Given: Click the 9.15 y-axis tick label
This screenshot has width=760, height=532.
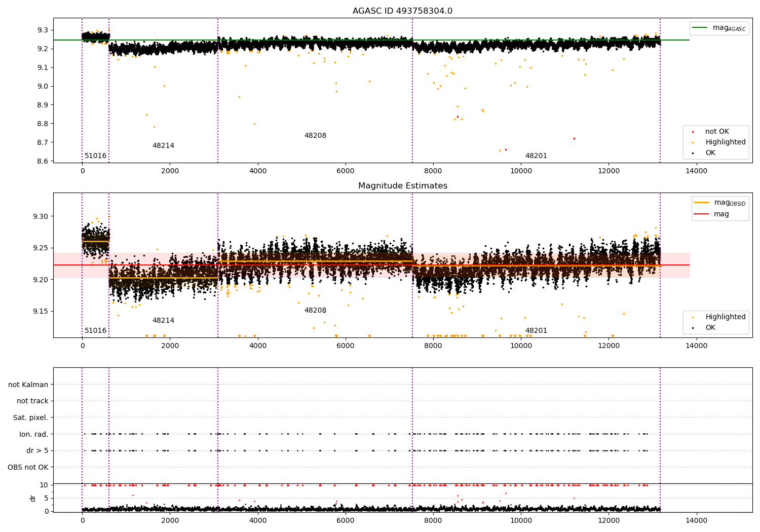Looking at the screenshot, I should point(41,311).
